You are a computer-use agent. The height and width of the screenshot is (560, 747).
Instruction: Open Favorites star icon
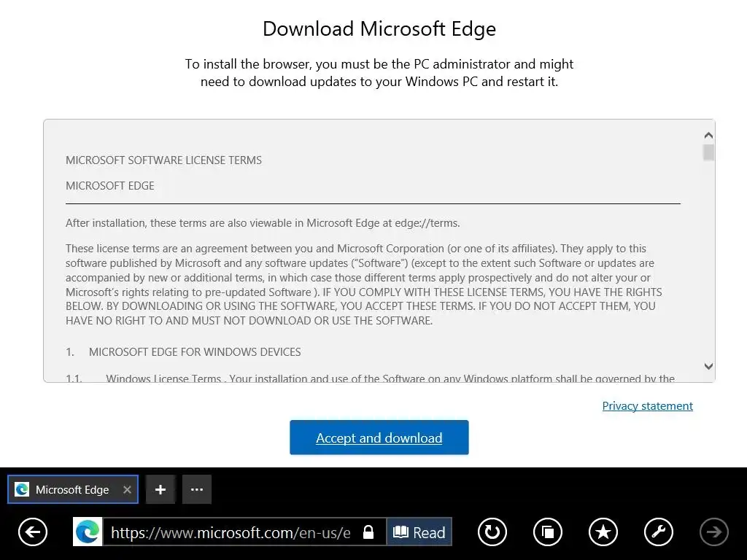[603, 532]
